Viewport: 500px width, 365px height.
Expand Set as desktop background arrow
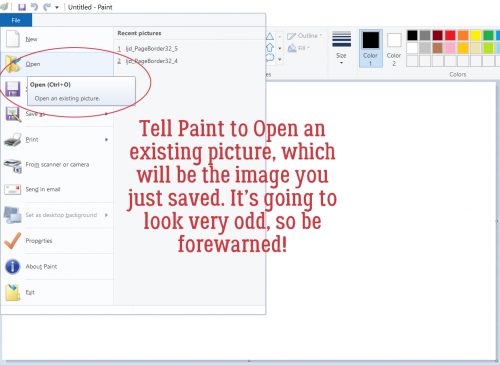pyautogui.click(x=107, y=215)
